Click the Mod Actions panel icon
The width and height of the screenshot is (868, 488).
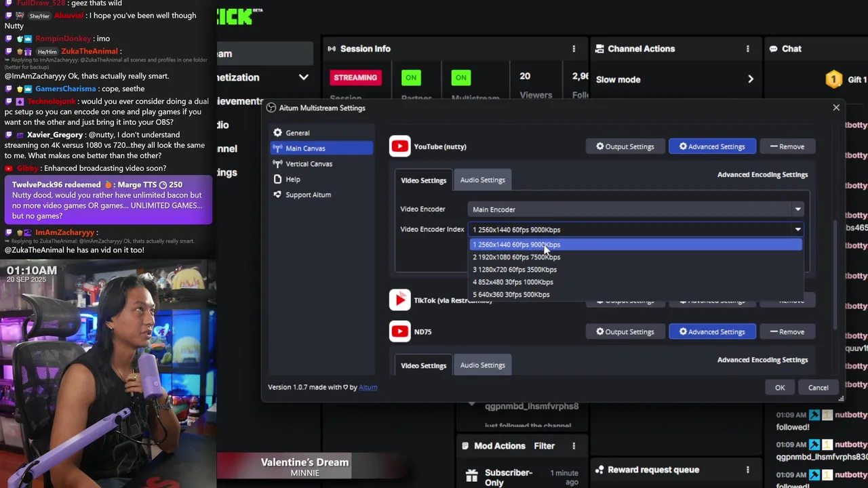466,446
